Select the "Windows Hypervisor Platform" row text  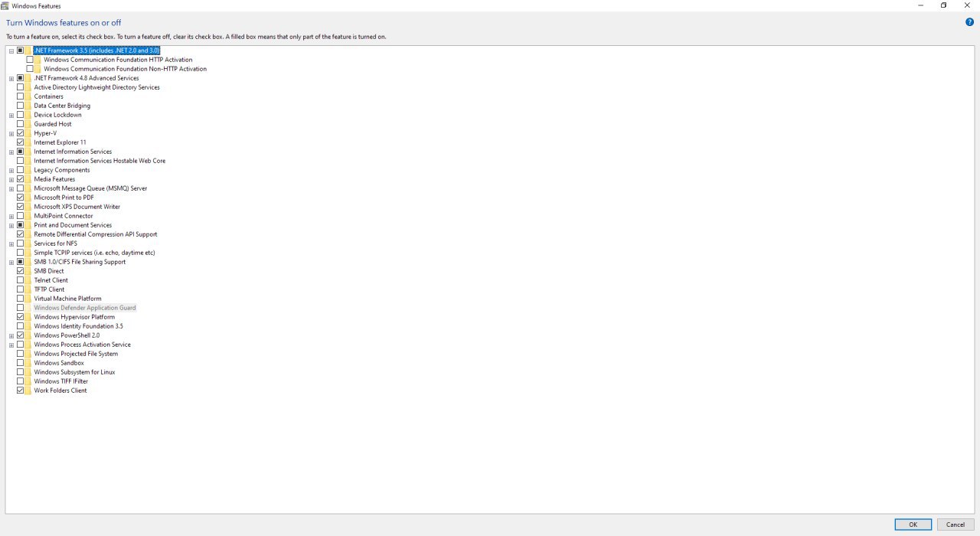click(x=74, y=317)
